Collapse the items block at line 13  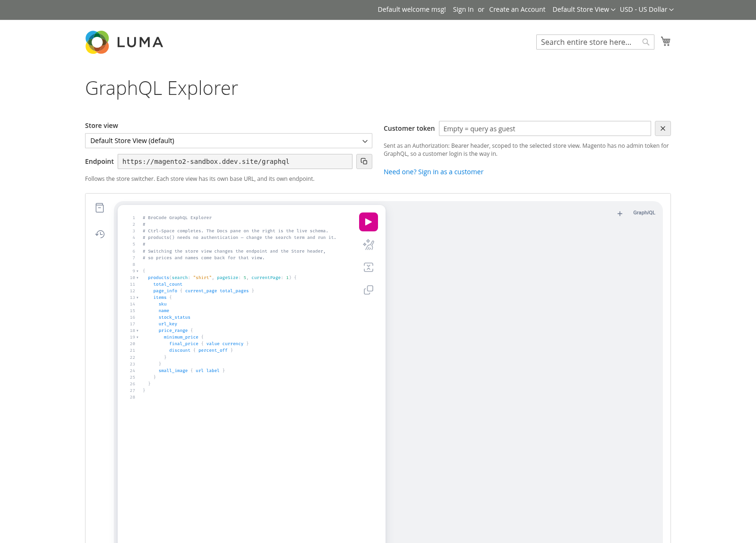pyautogui.click(x=137, y=297)
